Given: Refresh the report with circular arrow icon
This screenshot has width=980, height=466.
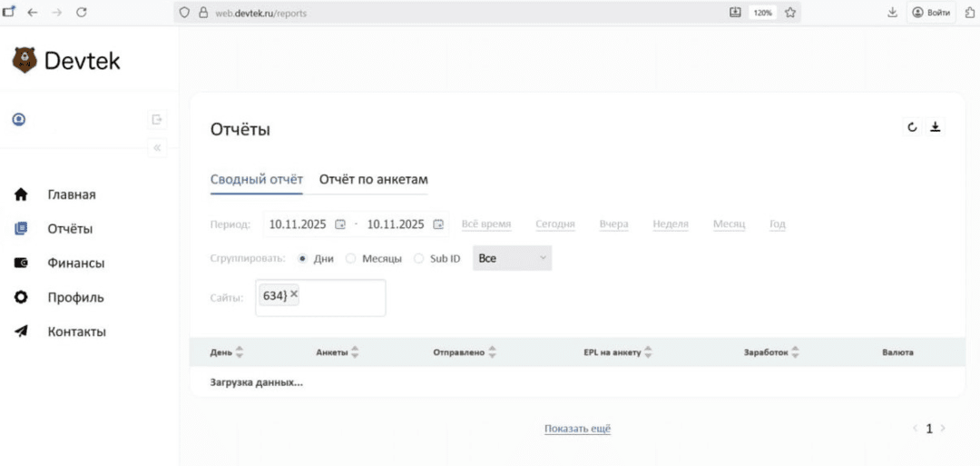Looking at the screenshot, I should (912, 127).
